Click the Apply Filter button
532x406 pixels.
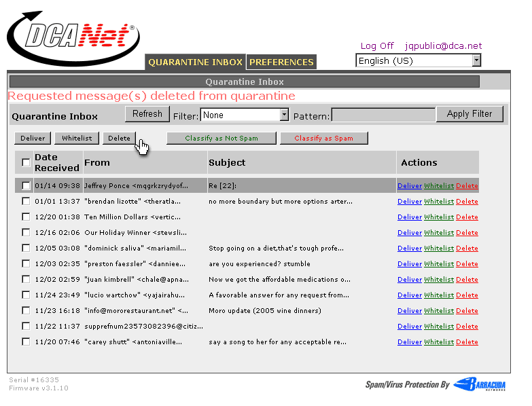(469, 114)
